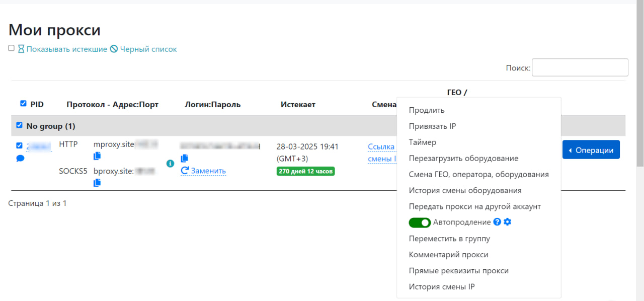Enable the Показывать истекшие checkbox
This screenshot has width=644, height=301.
11,48
